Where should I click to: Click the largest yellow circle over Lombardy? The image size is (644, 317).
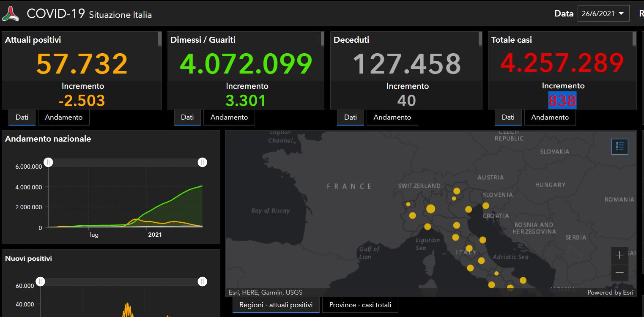(430, 209)
